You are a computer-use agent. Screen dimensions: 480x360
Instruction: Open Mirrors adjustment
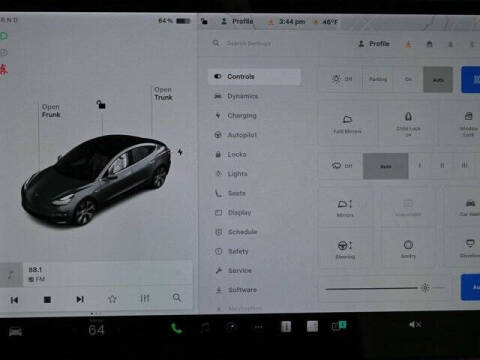pyautogui.click(x=345, y=208)
